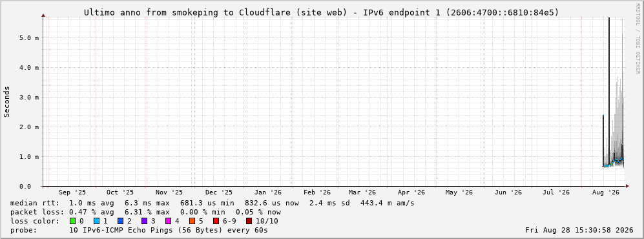
Task: Click the graph title text
Action: (x=322, y=12)
